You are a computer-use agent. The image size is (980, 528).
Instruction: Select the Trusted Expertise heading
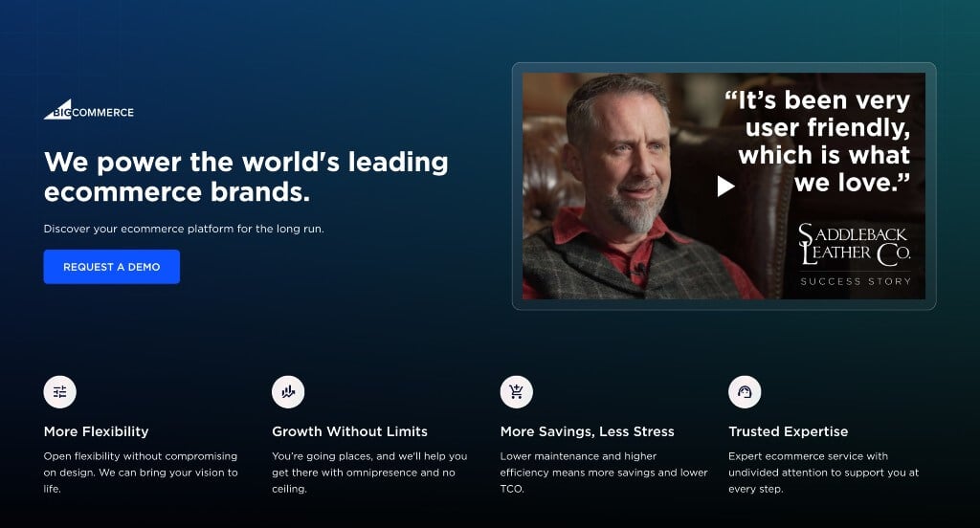(789, 431)
